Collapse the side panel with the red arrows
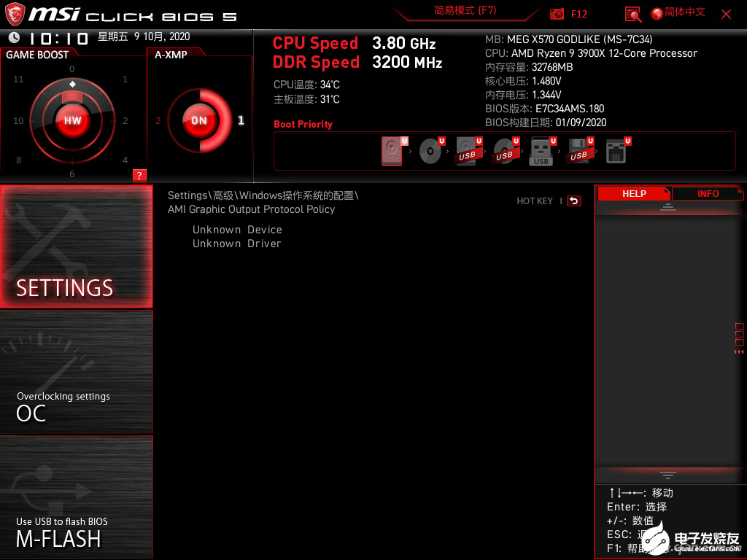This screenshot has height=560, width=747. click(x=738, y=352)
